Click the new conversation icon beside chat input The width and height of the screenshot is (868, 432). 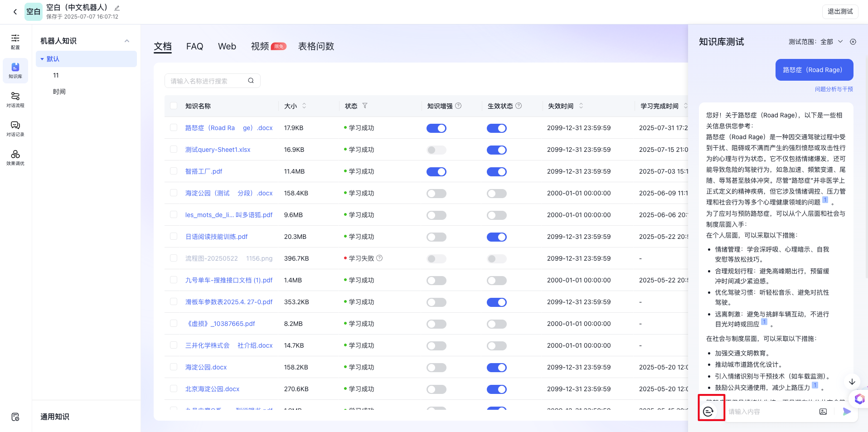pos(708,411)
